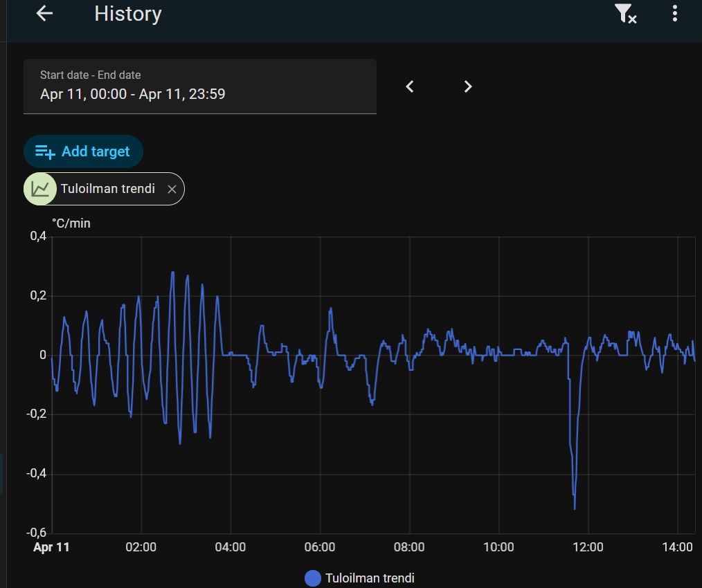
Task: Click the 04:00 time axis label
Action: (231, 547)
